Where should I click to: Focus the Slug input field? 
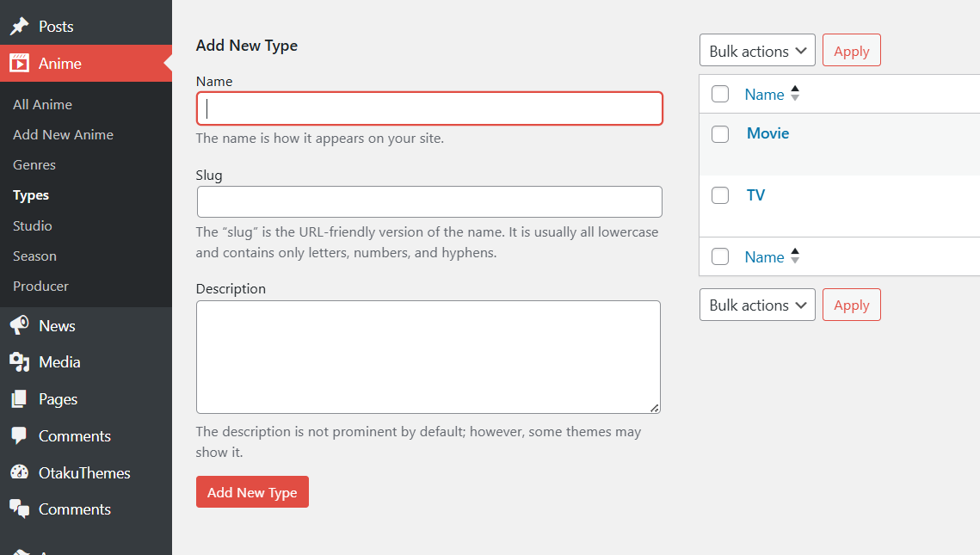pos(429,202)
